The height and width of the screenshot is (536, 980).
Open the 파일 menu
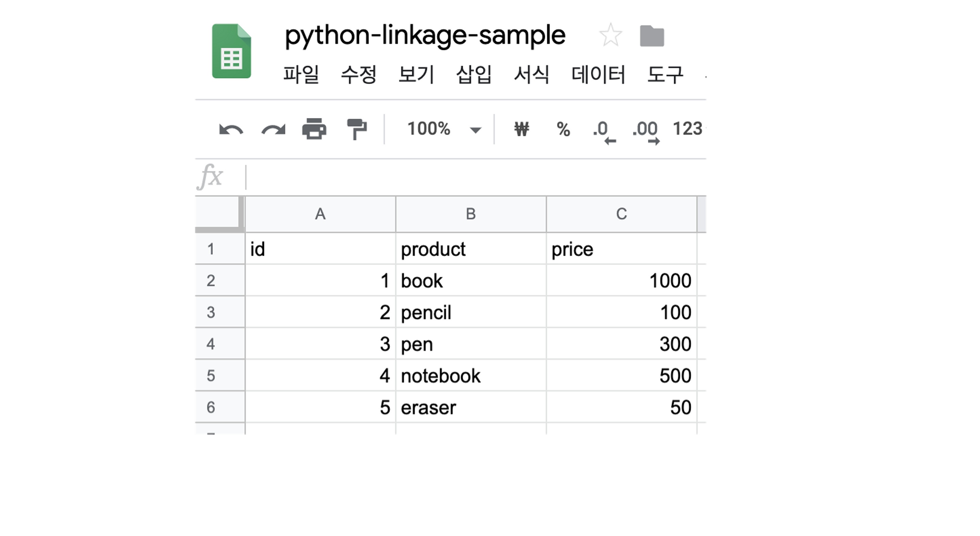(x=301, y=74)
